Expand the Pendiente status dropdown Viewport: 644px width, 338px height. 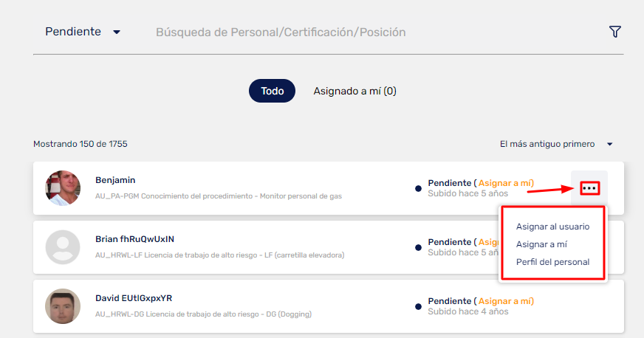tap(83, 32)
